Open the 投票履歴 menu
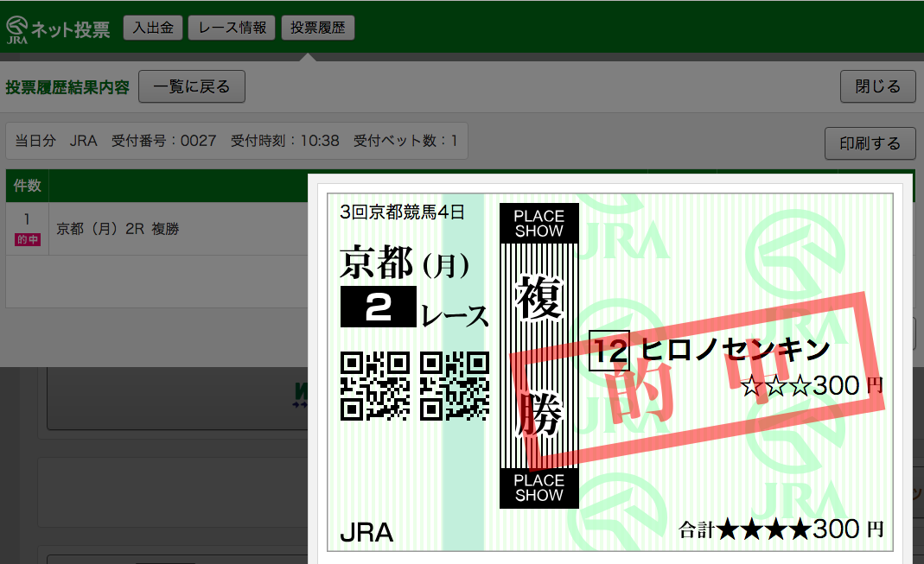The height and width of the screenshot is (564, 924). [318, 28]
